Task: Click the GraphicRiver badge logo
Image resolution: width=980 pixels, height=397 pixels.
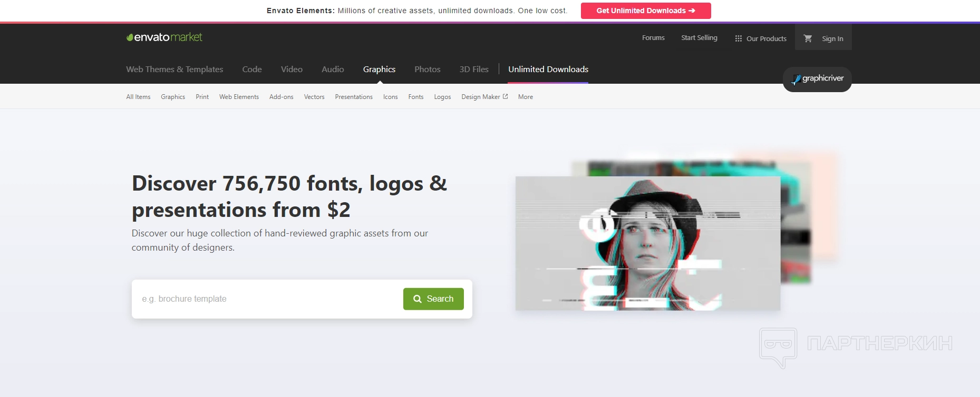Action: point(817,79)
